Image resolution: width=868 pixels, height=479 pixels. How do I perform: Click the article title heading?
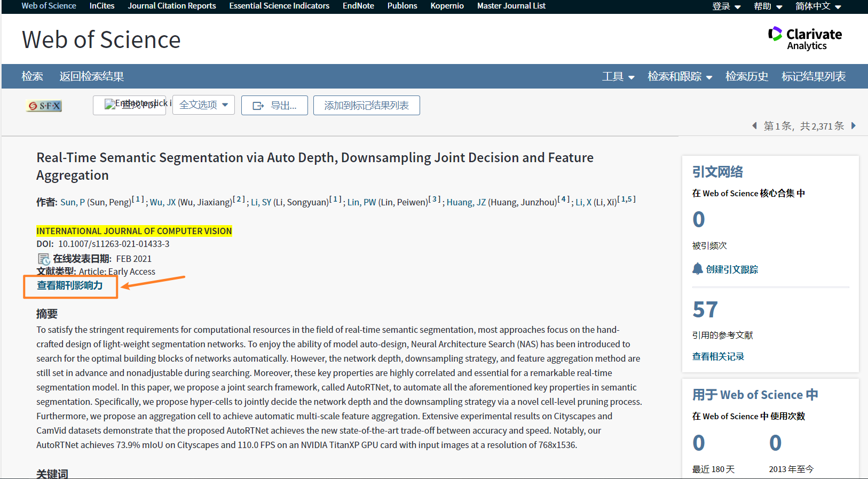(x=315, y=166)
